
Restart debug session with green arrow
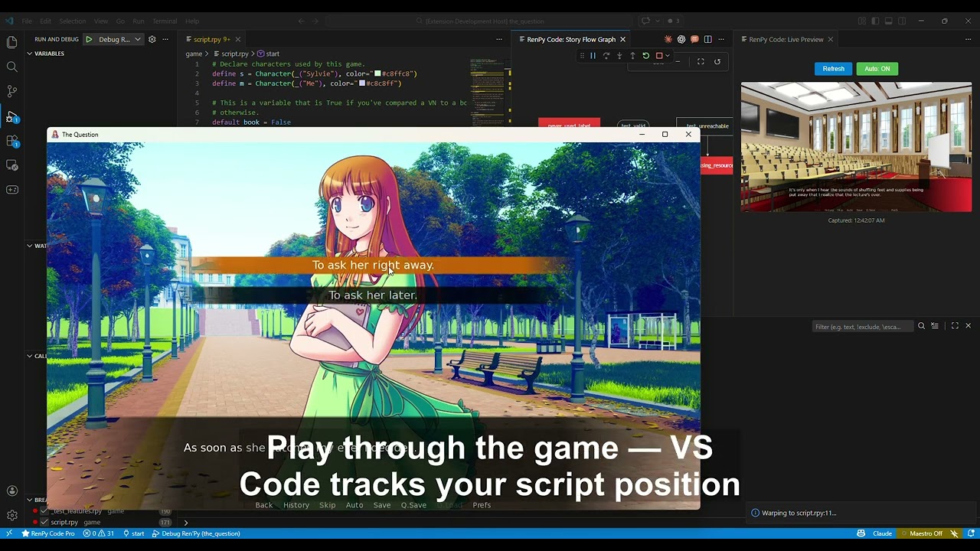point(645,56)
